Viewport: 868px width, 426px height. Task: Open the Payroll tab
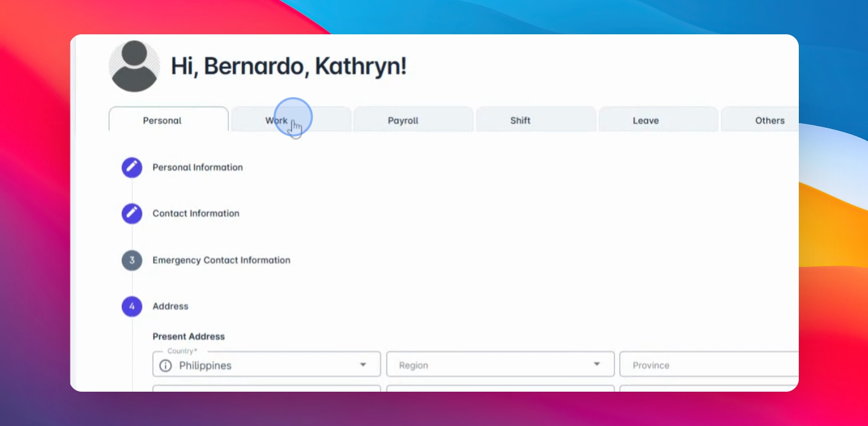(413, 120)
